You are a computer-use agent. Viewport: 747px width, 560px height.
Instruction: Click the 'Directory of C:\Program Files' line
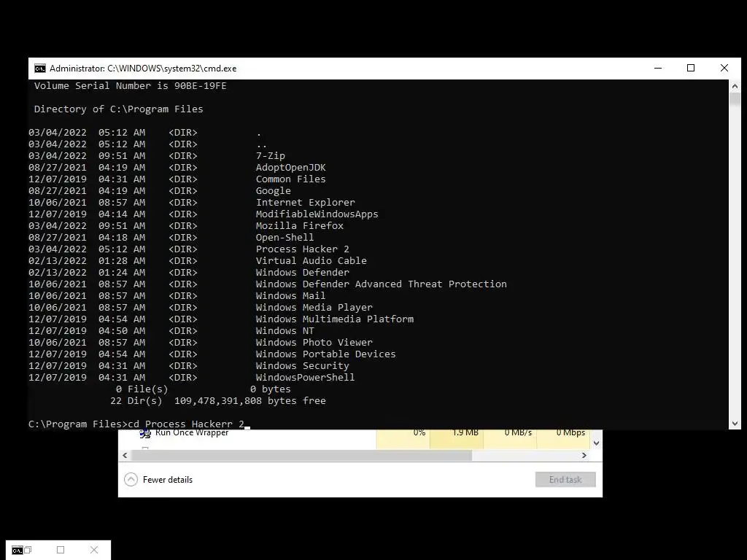pos(119,109)
